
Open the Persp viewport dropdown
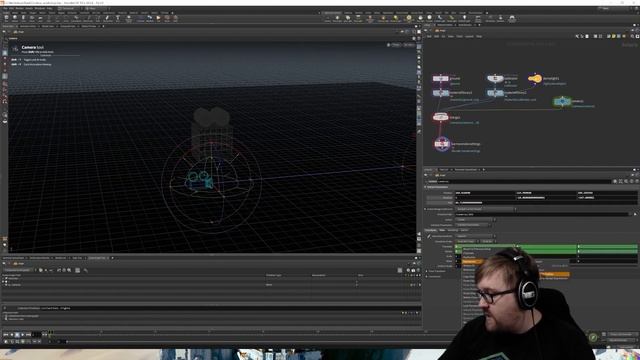click(x=396, y=45)
